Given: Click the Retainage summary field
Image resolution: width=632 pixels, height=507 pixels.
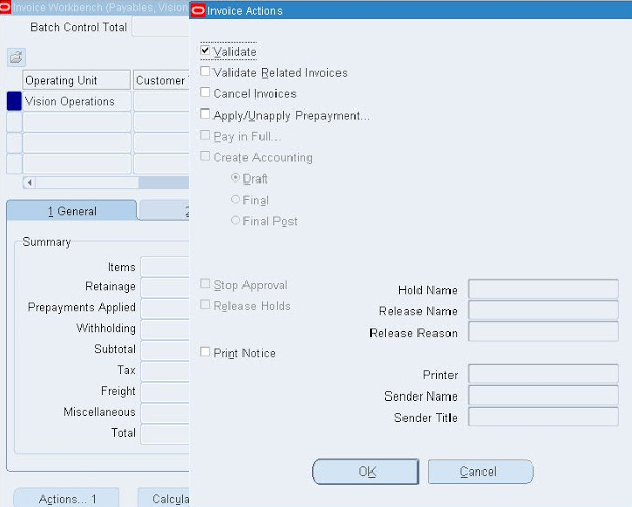Looking at the screenshot, I should 165,287.
